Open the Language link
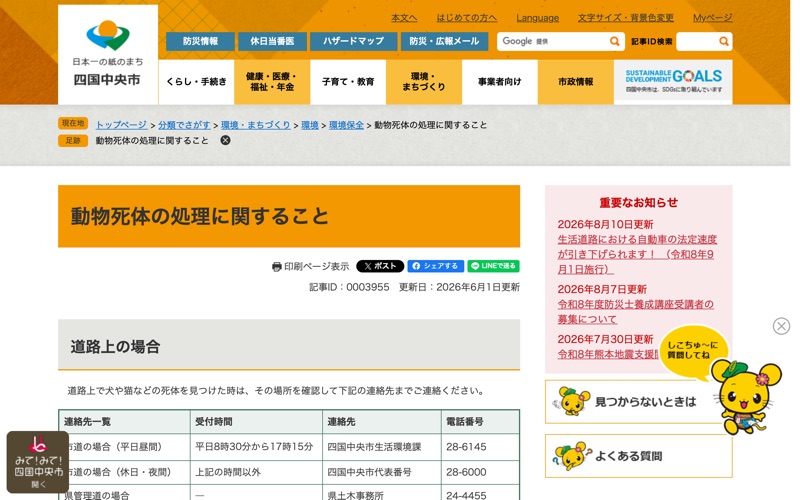The width and height of the screenshot is (800, 500). tap(537, 18)
